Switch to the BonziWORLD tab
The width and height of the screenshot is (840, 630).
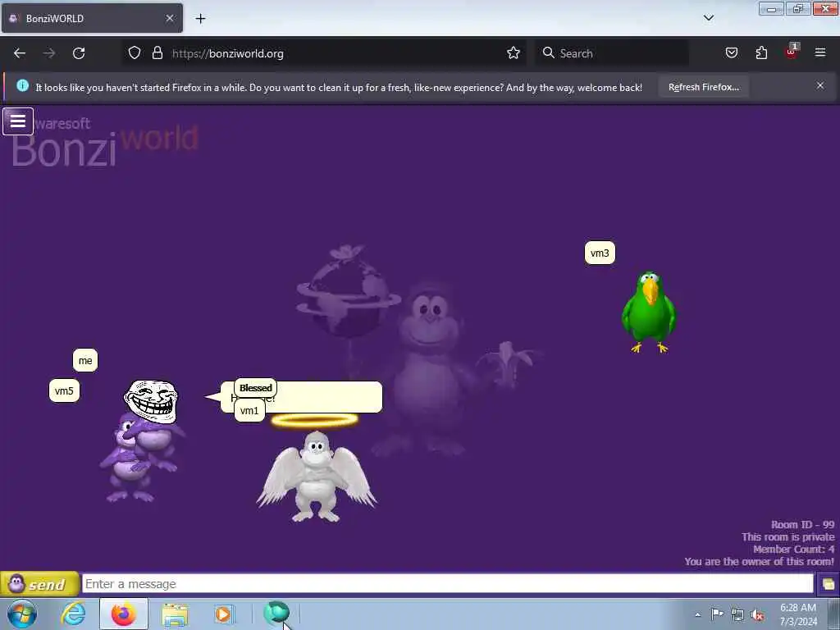tap(92, 18)
